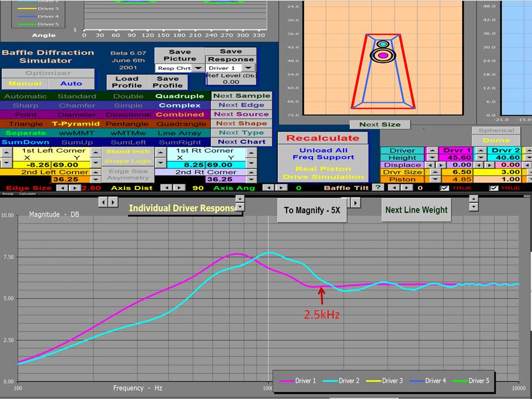The image size is (532, 399).
Task: Click Driver 1 magenta legend entry
Action: pyautogui.click(x=298, y=381)
